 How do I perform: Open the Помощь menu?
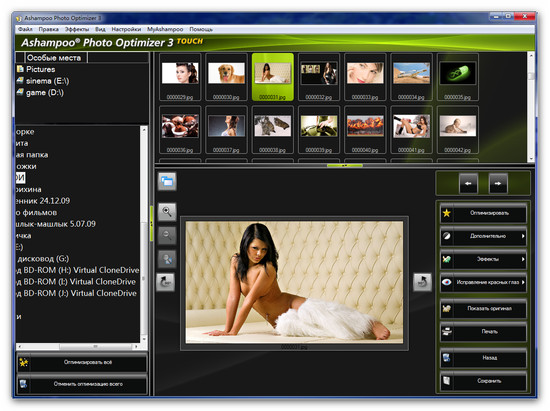click(x=201, y=29)
